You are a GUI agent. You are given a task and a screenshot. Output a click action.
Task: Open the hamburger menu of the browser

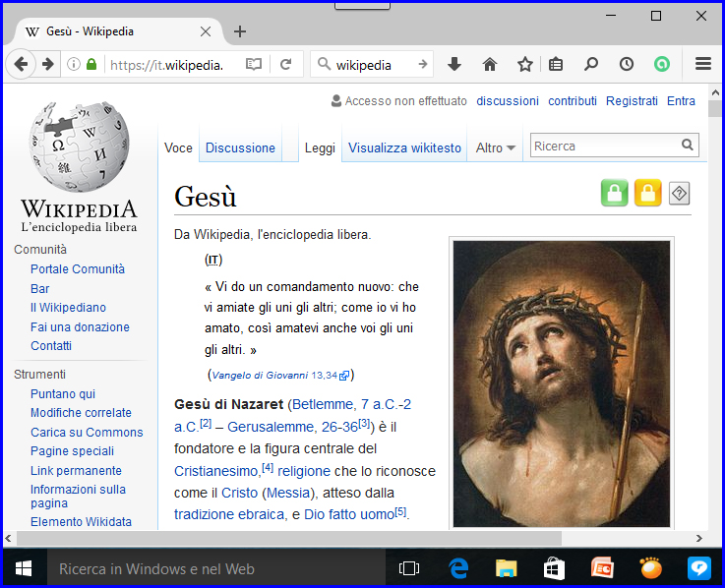(x=702, y=64)
